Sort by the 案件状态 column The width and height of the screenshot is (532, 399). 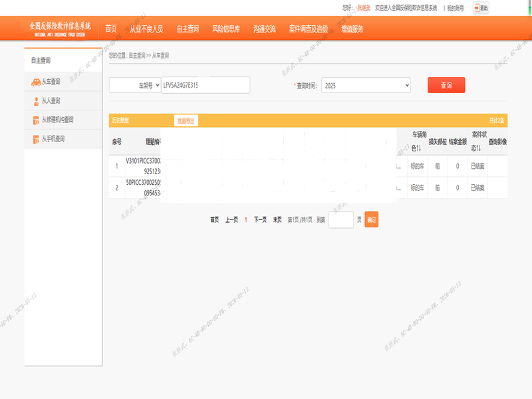point(478,141)
